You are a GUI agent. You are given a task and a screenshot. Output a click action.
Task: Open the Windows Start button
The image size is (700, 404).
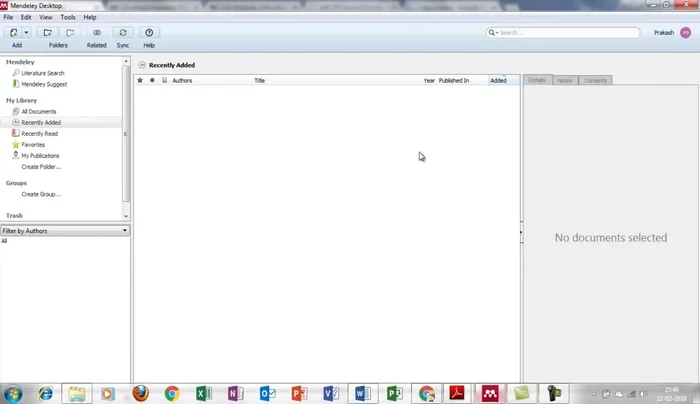pyautogui.click(x=13, y=394)
